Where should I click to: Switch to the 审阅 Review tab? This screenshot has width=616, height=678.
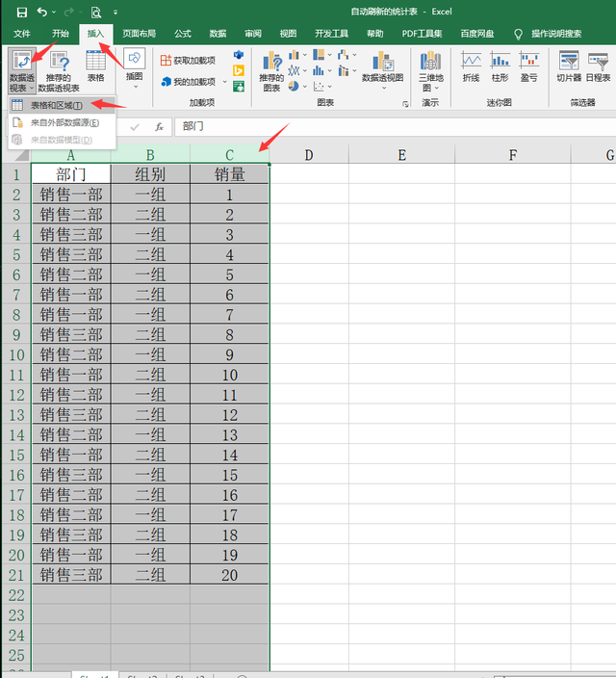253,34
